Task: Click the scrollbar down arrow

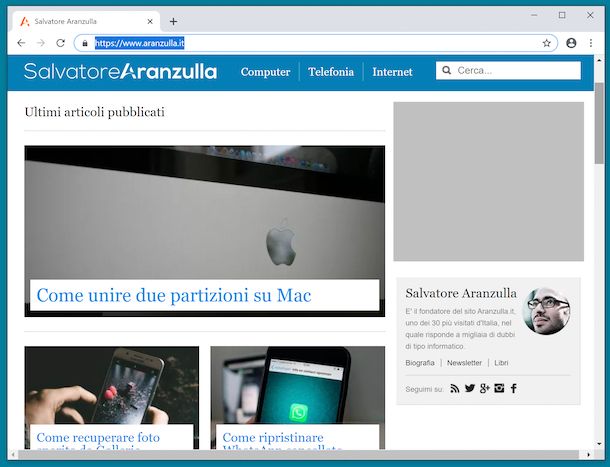Action: coord(599,444)
